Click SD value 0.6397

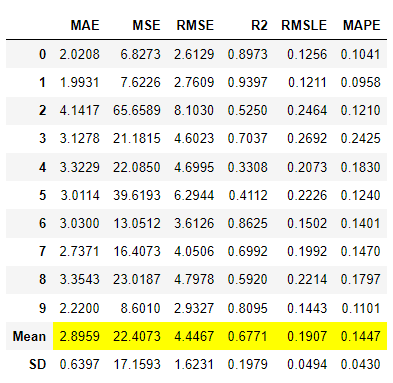pos(79,364)
